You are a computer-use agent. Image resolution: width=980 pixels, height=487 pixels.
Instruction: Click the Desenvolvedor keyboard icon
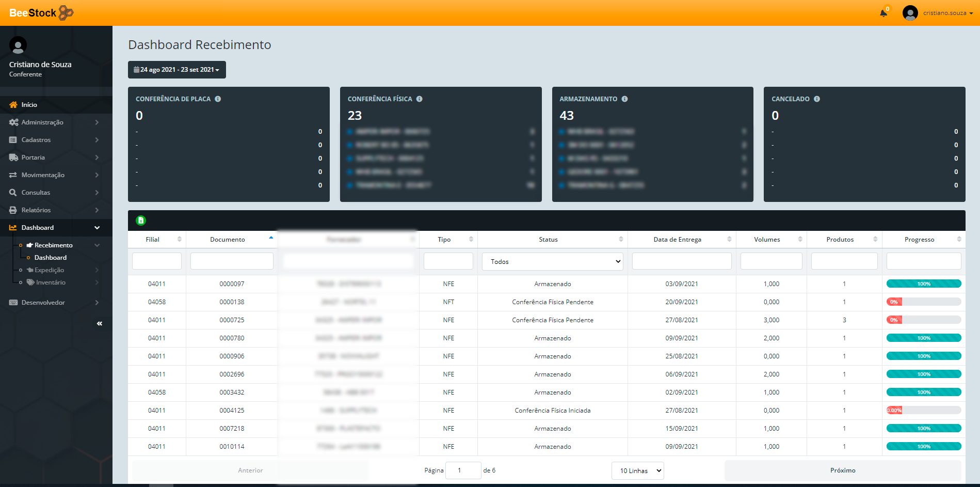(13, 303)
